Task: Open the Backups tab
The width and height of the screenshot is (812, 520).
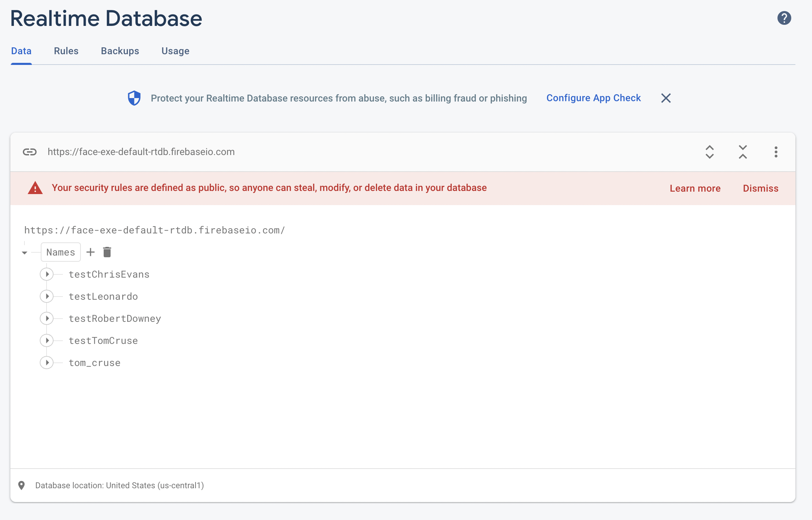Action: 120,51
